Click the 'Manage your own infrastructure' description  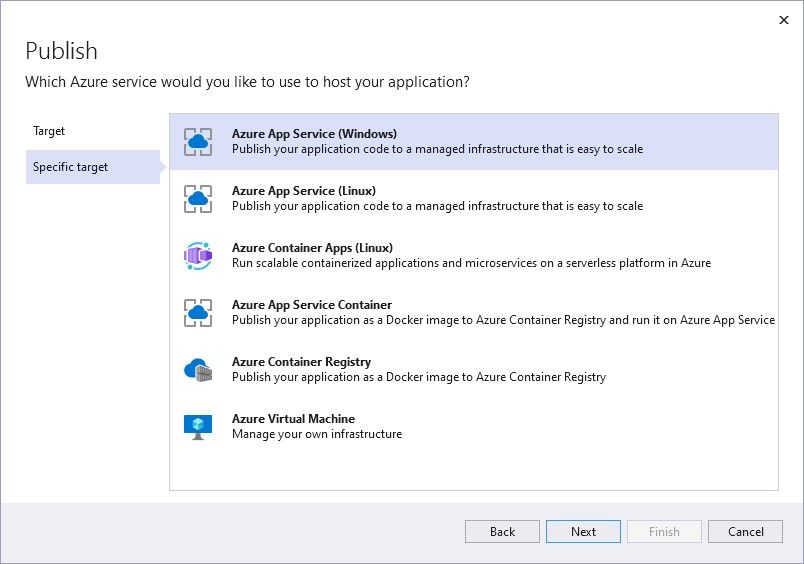[317, 435]
